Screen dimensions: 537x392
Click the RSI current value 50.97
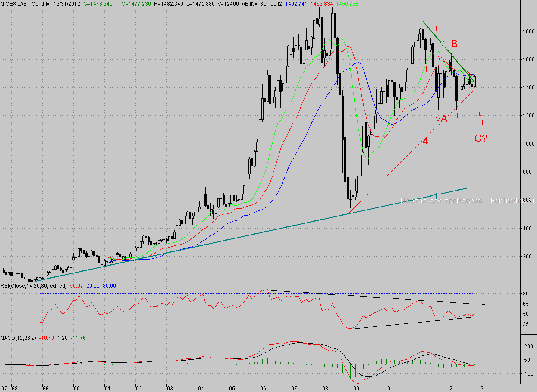(76, 285)
